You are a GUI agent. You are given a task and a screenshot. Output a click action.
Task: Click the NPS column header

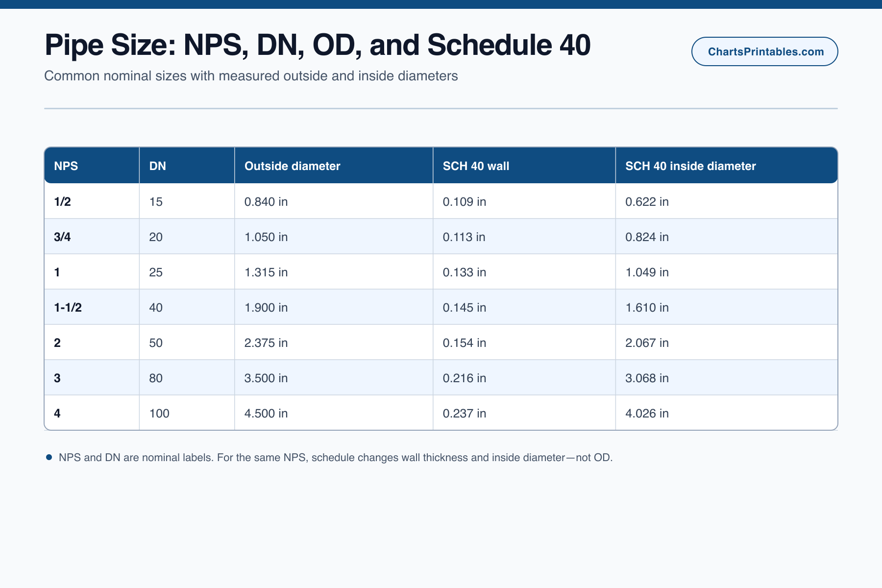(x=92, y=166)
